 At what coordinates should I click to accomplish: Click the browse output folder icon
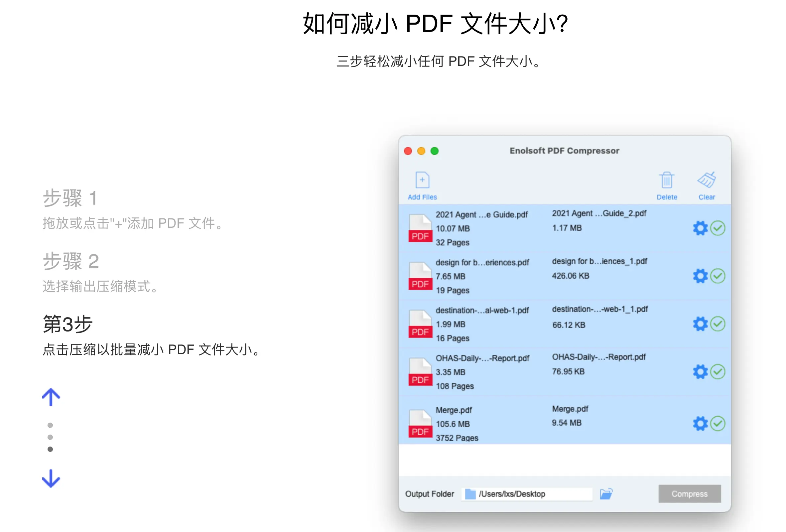[606, 494]
